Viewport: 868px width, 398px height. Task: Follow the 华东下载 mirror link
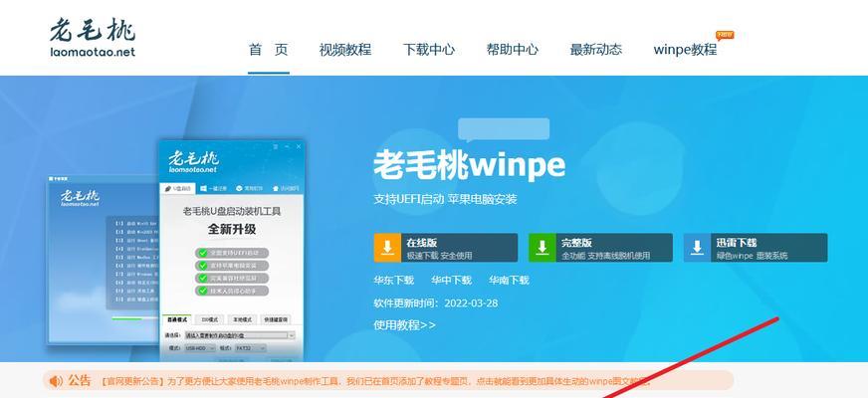click(393, 281)
